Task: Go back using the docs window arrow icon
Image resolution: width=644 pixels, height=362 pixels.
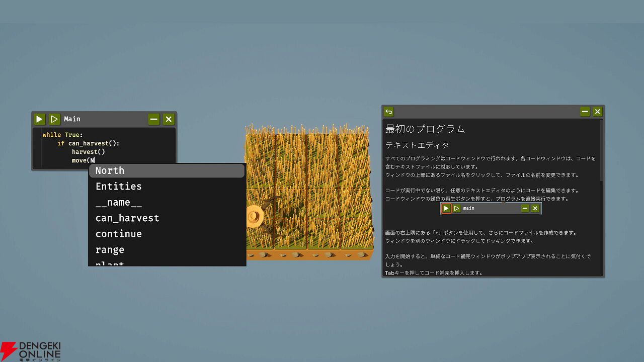Action: [388, 112]
